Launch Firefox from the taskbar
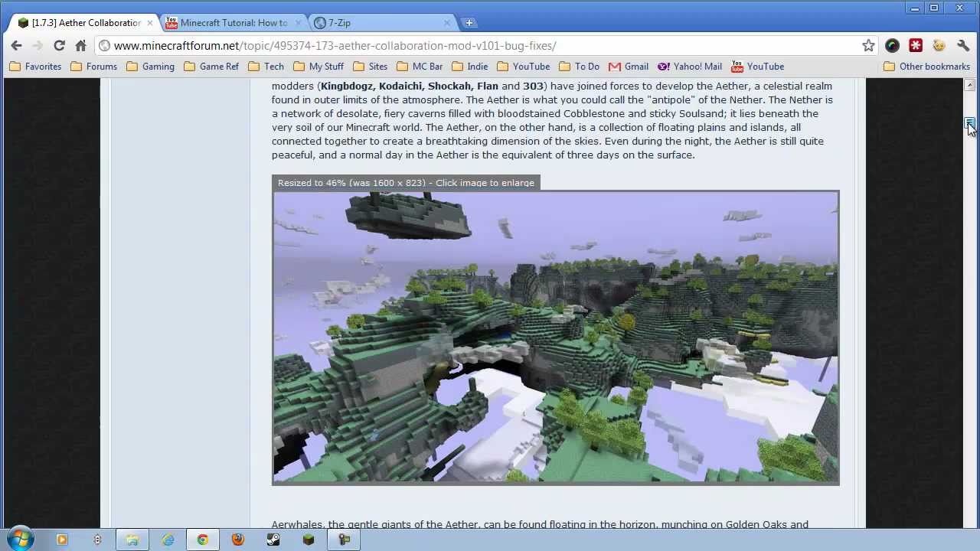 point(238,540)
